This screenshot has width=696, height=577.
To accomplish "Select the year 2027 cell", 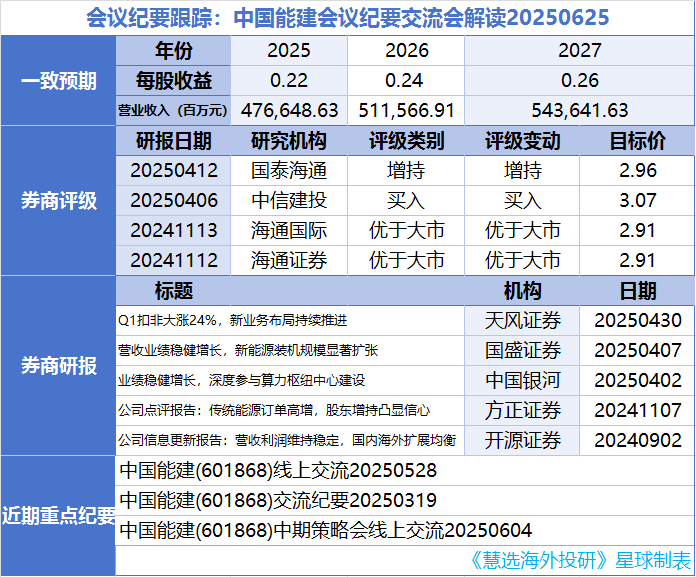I will pos(579,51).
